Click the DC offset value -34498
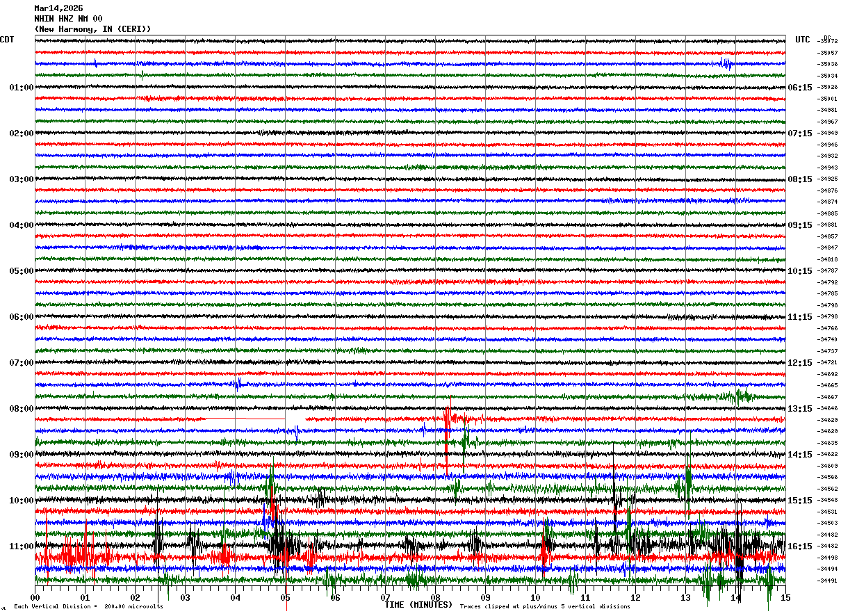This screenshot has width=841, height=616. point(828,558)
